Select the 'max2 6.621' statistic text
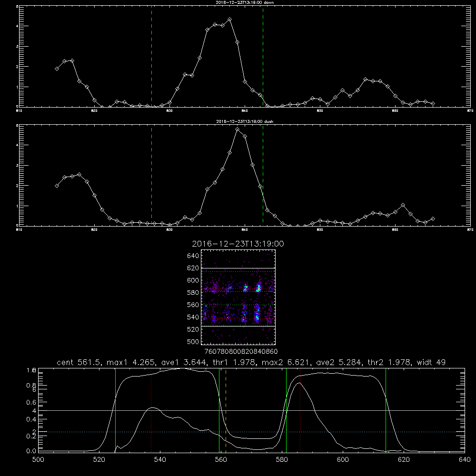This screenshot has height=476, width=476. 287,362
